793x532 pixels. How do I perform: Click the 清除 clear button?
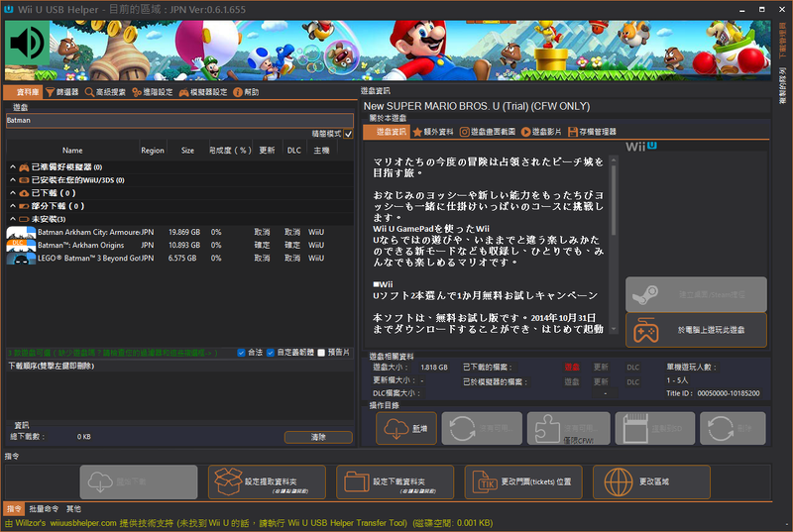coord(318,437)
